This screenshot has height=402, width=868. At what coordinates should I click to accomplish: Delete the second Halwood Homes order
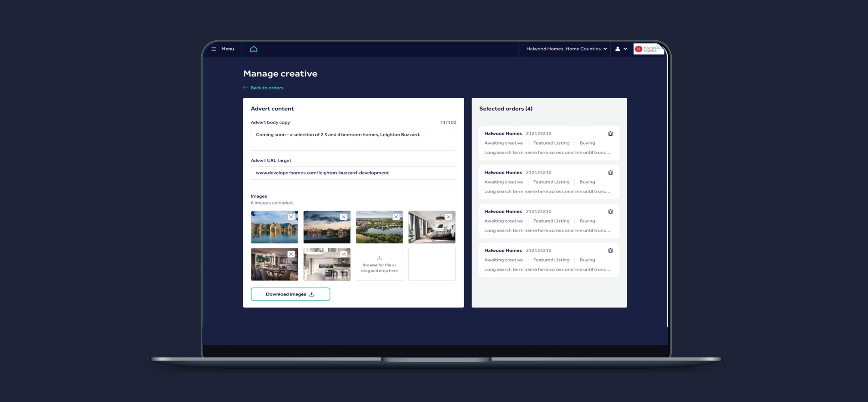(x=610, y=173)
